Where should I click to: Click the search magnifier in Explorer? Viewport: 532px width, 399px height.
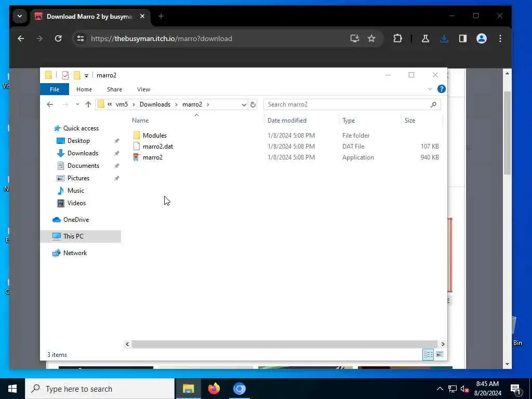(x=433, y=104)
